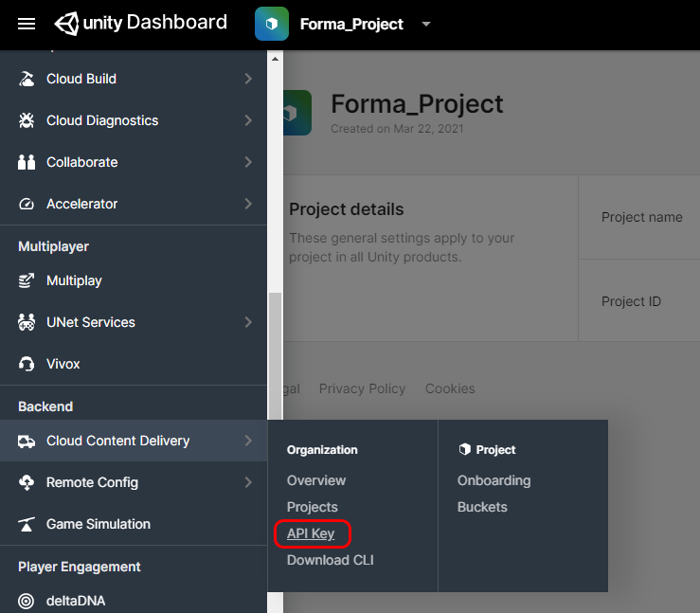Screen dimensions: 700x613
Task: Click the sidebar vertical scrollbar
Action: 275,351
